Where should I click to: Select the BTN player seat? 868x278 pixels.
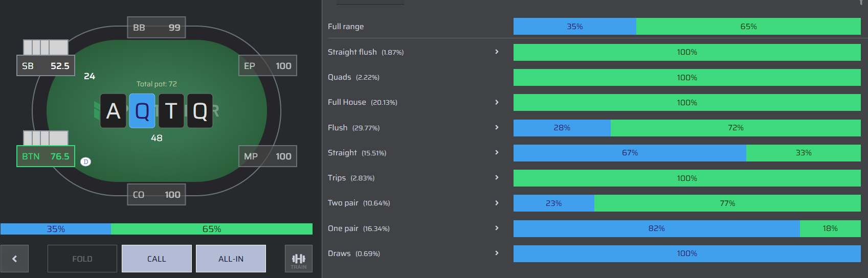coord(46,156)
